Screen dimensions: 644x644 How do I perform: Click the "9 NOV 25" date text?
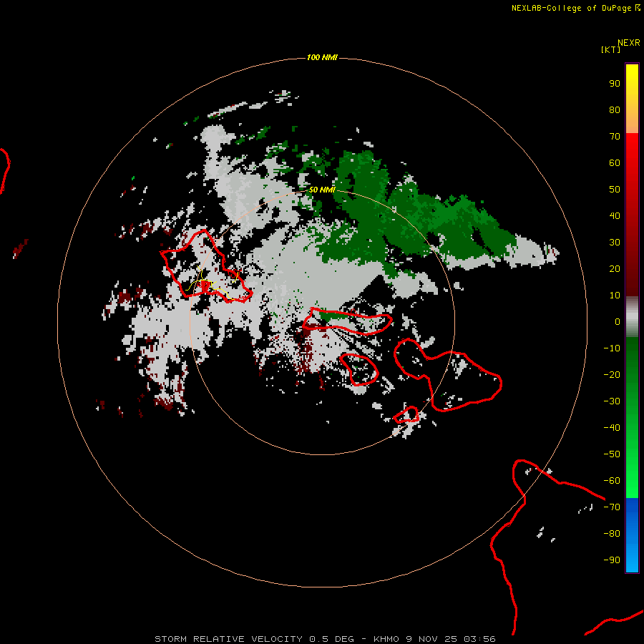tap(431, 639)
